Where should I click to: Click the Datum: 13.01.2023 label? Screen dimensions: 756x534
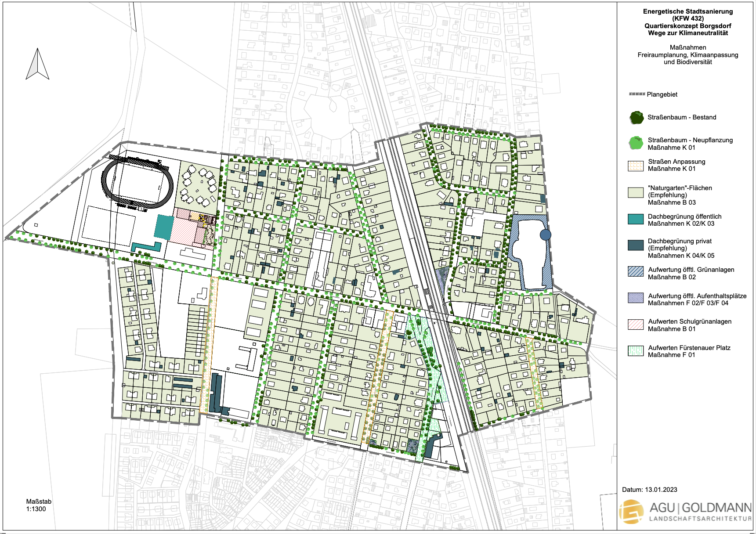tap(649, 490)
